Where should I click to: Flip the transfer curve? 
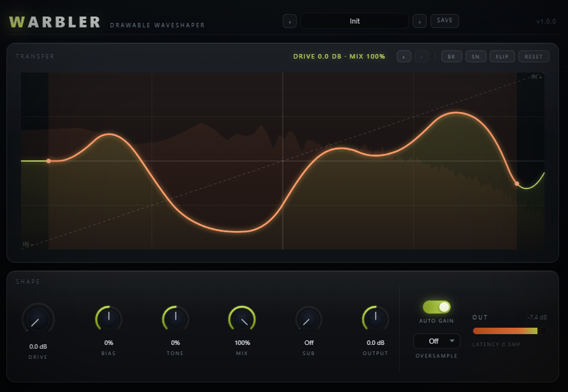502,57
